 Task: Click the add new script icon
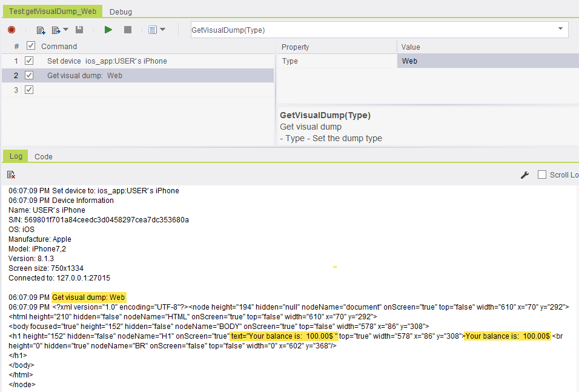41,30
